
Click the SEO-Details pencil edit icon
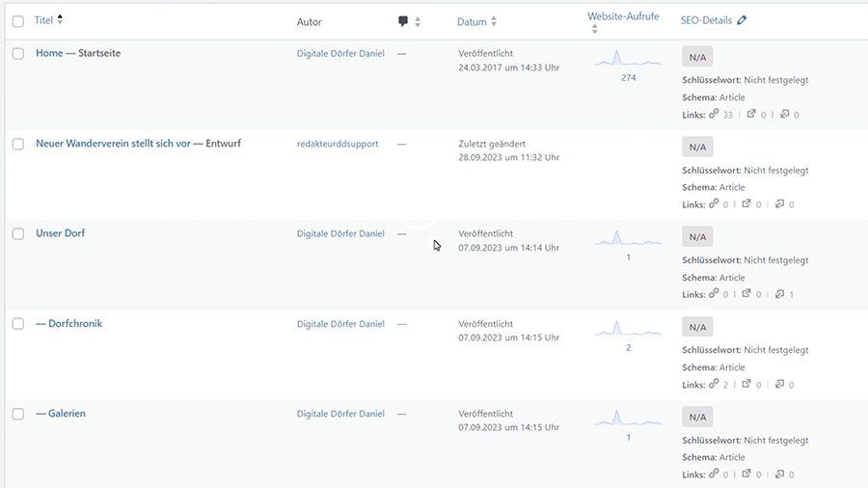[x=741, y=20]
